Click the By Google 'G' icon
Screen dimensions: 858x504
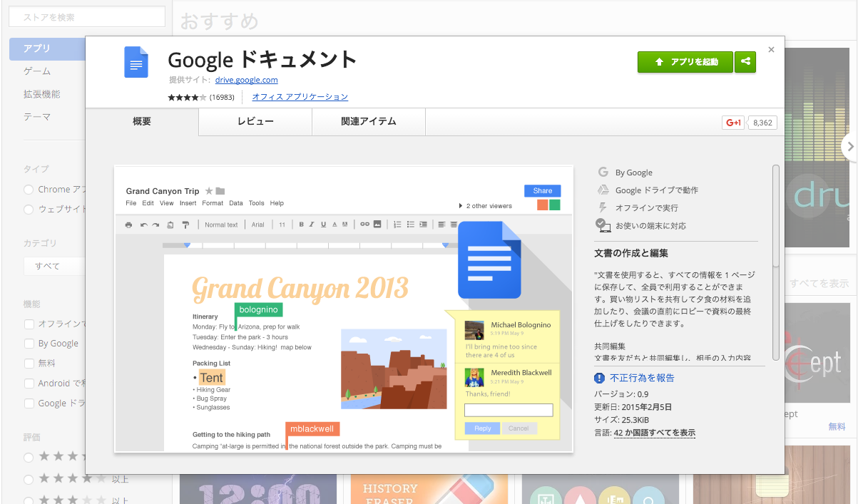[603, 173]
